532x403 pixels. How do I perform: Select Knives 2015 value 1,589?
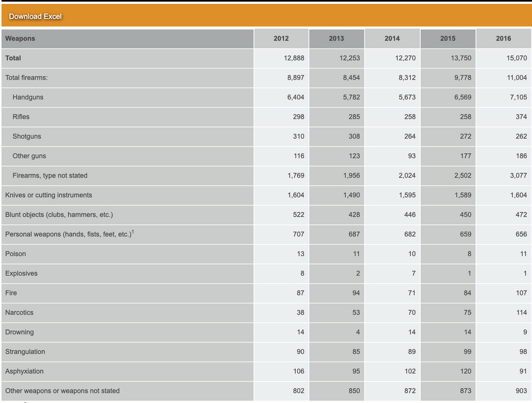click(463, 195)
